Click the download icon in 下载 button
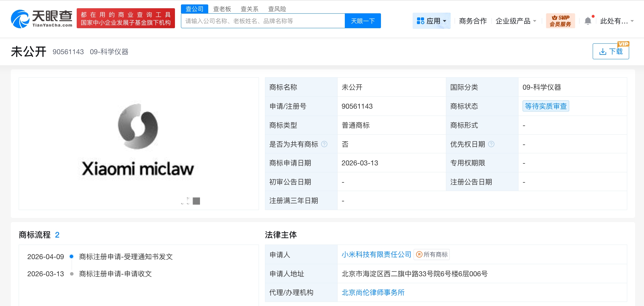 602,51
